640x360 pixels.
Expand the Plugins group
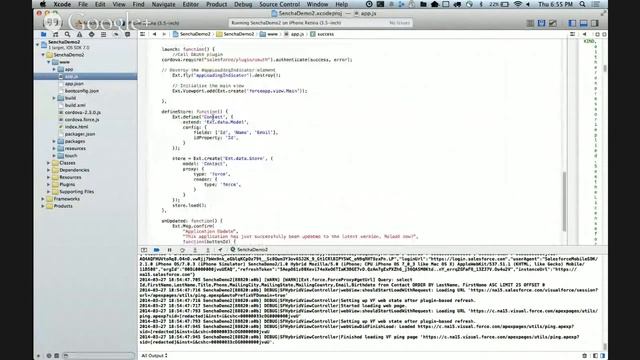[x=49, y=184]
